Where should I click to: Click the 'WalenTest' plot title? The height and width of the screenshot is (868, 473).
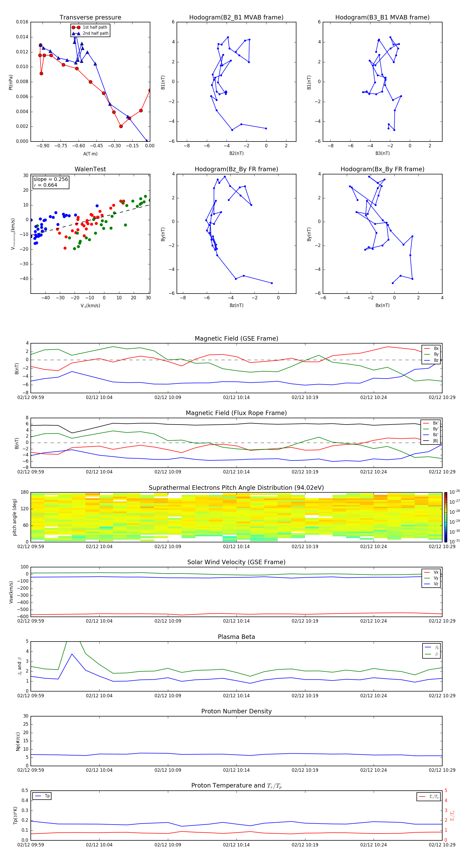(x=90, y=169)
